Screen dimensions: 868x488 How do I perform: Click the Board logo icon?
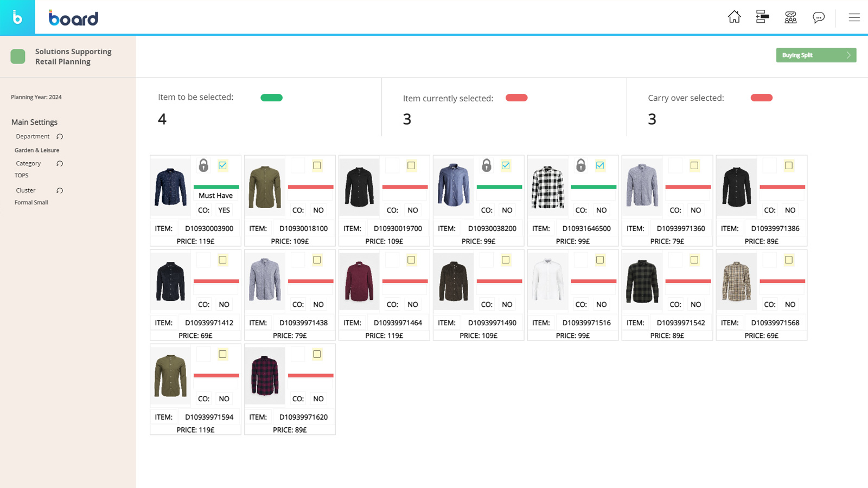click(17, 17)
